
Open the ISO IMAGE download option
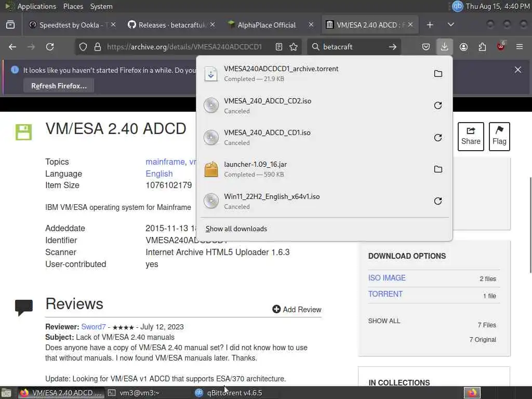[387, 278]
